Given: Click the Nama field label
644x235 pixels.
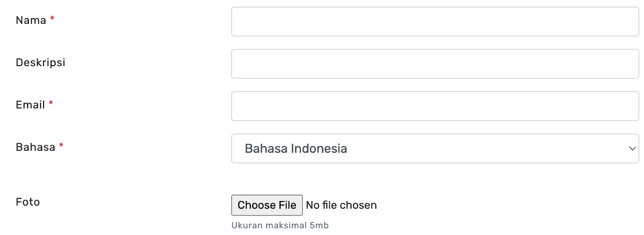Looking at the screenshot, I should click(31, 21).
